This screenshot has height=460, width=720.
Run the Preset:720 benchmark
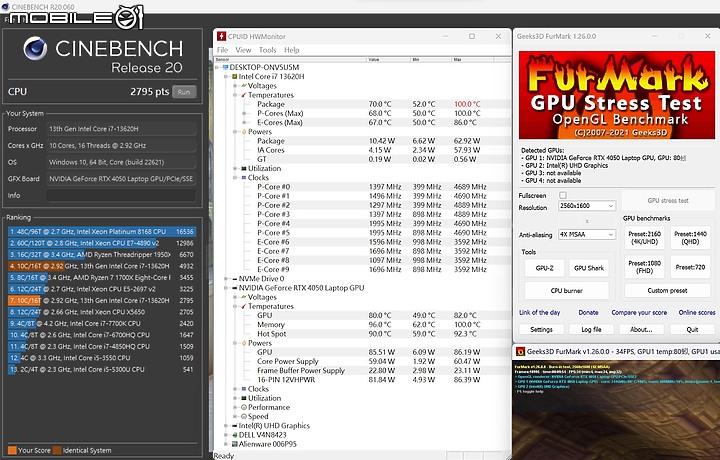click(690, 267)
